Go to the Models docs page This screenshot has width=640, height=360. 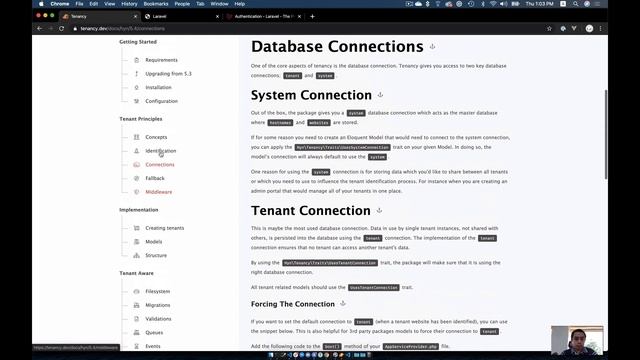[x=153, y=242]
